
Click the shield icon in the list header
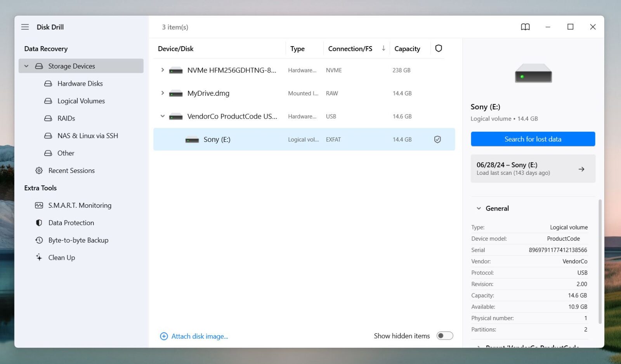coord(439,48)
